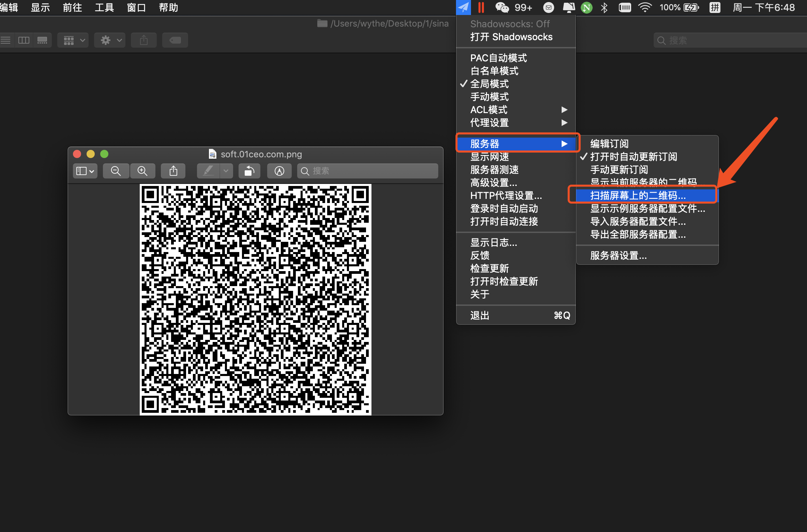Click the Share button in Preview toolbar
The image size is (807, 532).
[173, 171]
